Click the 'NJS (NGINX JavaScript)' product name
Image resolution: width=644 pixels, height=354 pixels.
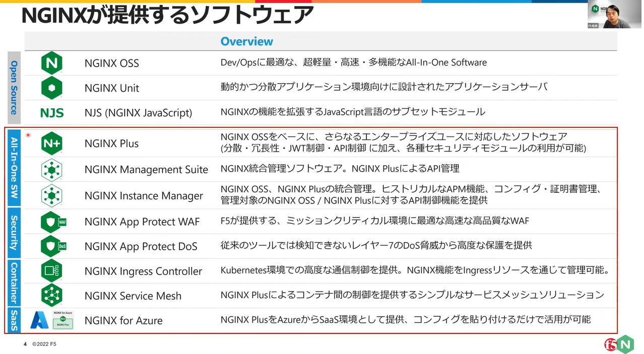139,113
